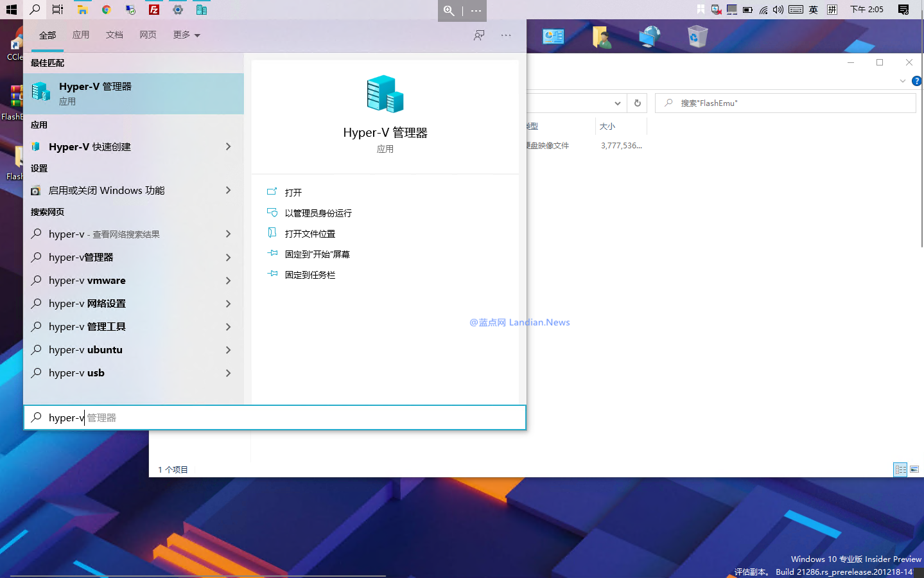924x578 pixels.
Task: Open the Windows Start button
Action: (11, 10)
